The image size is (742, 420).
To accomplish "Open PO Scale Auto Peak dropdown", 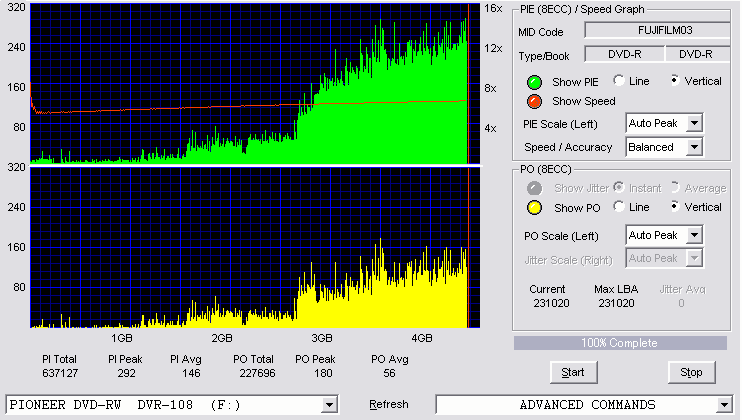I will 664,235.
